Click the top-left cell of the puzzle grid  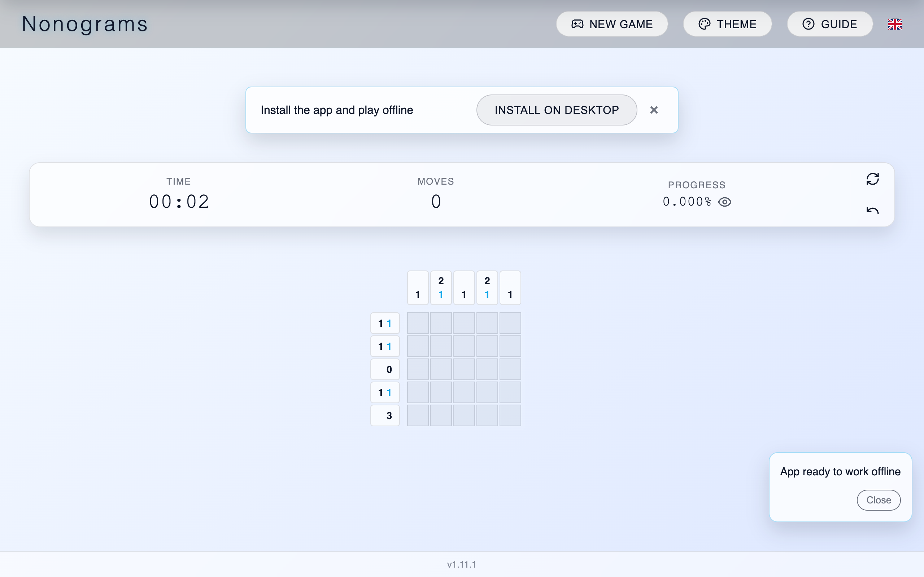tap(418, 323)
